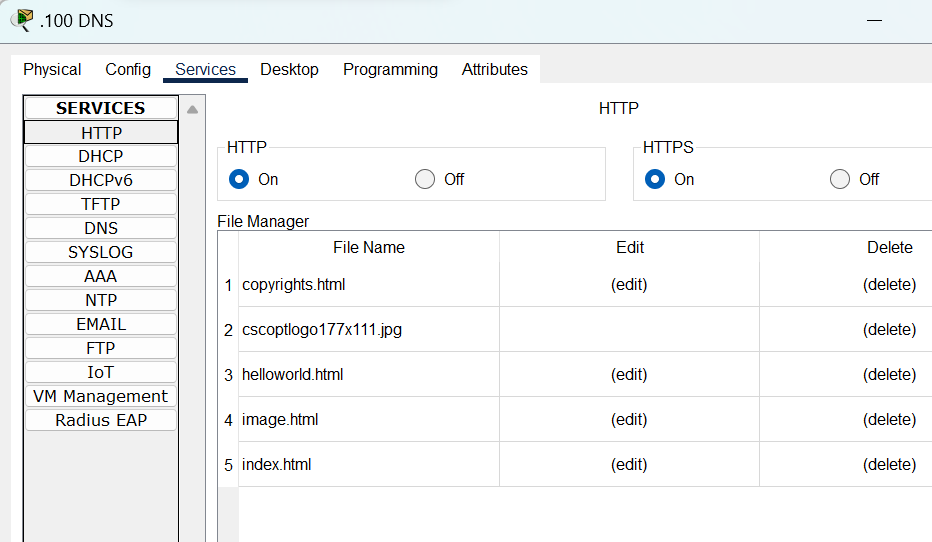Viewport: 932px width, 542px height.
Task: Go to the Desktop tab
Action: (289, 69)
